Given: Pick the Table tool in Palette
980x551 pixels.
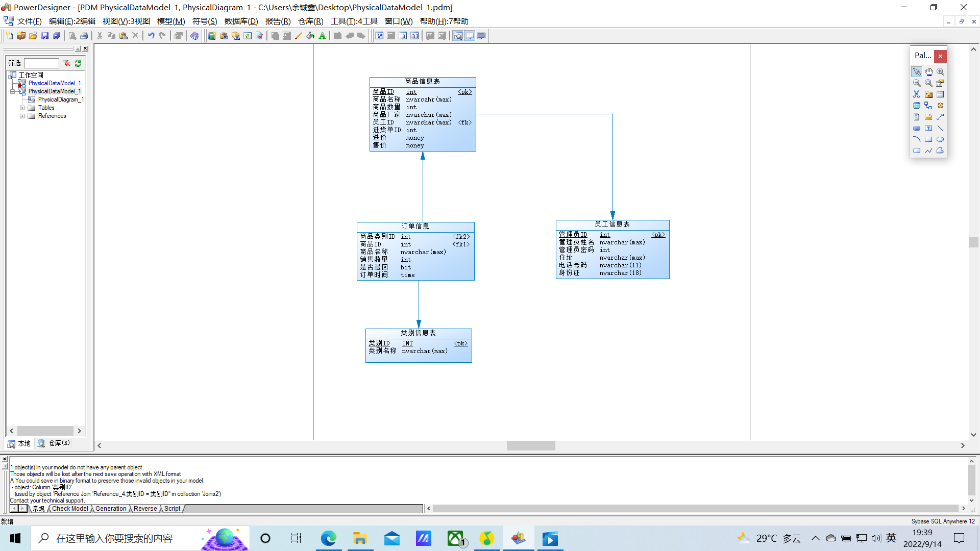Looking at the screenshot, I should pos(940,94).
